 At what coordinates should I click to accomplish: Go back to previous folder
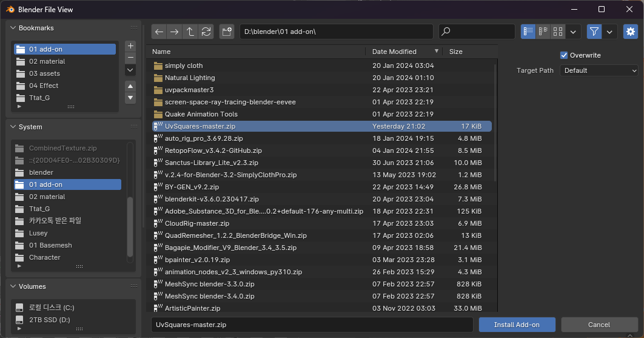click(159, 32)
